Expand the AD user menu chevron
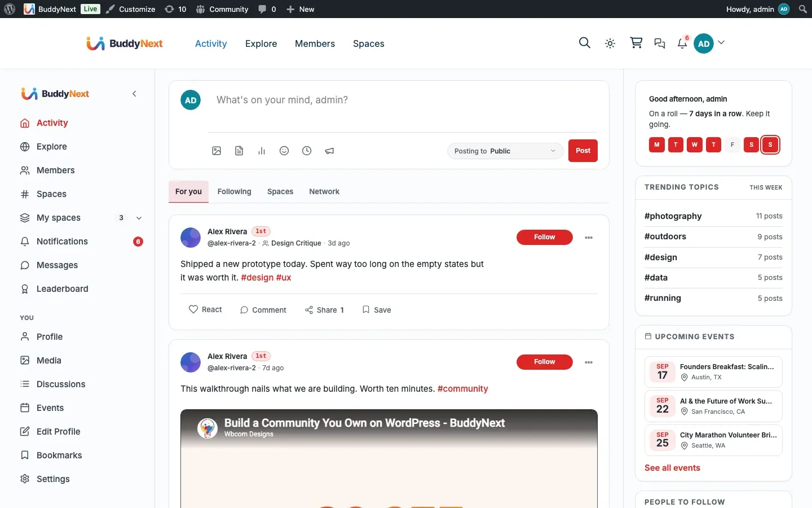 [x=721, y=43]
